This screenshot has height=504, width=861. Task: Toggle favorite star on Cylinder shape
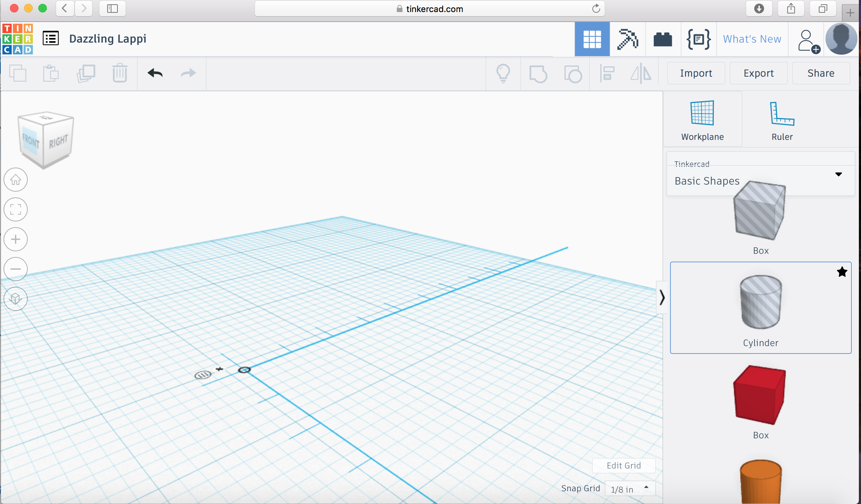click(x=842, y=272)
